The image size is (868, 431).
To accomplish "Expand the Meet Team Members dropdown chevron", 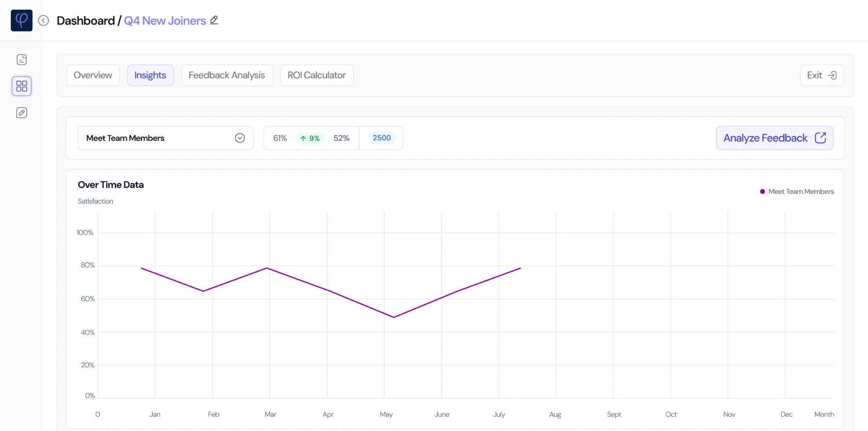I will tap(240, 138).
